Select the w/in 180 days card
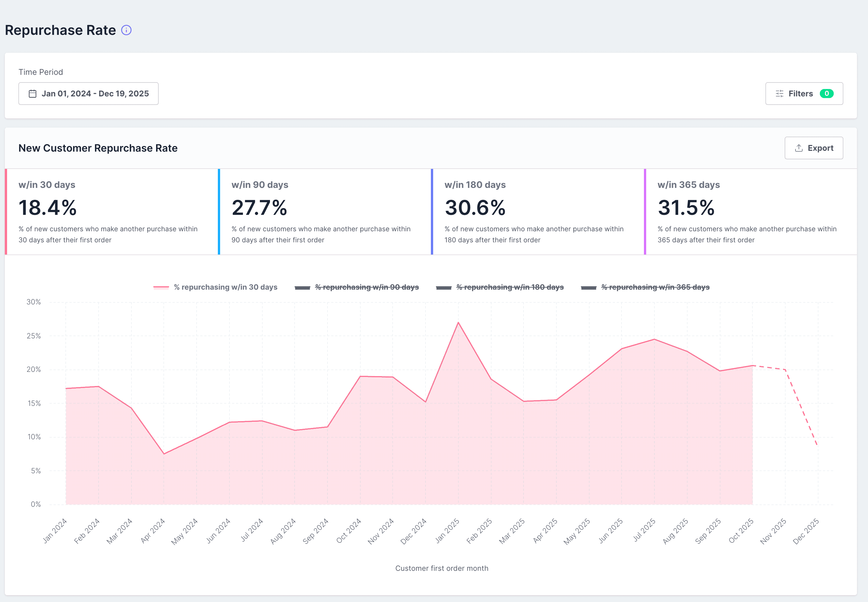Viewport: 868px width, 602px height. [537, 212]
